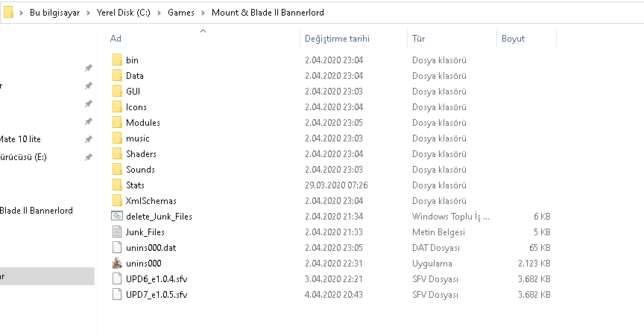Click the Metin Belgesi type cell
Screen dimensions: 644x335
pos(438,232)
